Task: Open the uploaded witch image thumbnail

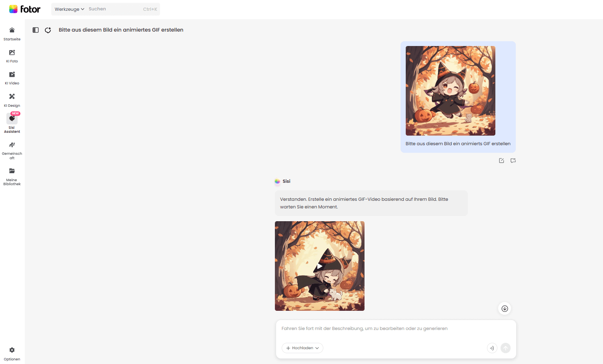Action: [451, 91]
